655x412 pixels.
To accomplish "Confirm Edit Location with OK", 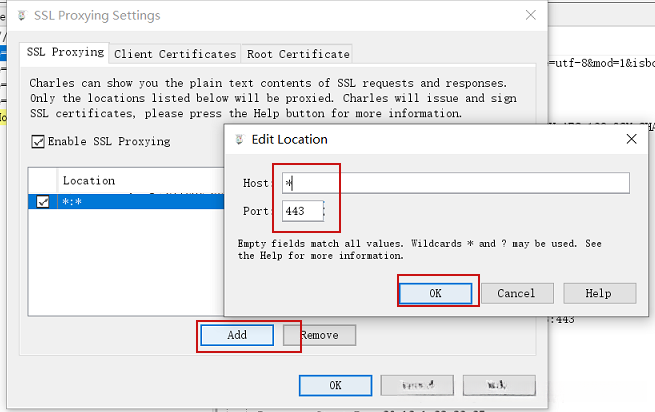I will coord(435,293).
